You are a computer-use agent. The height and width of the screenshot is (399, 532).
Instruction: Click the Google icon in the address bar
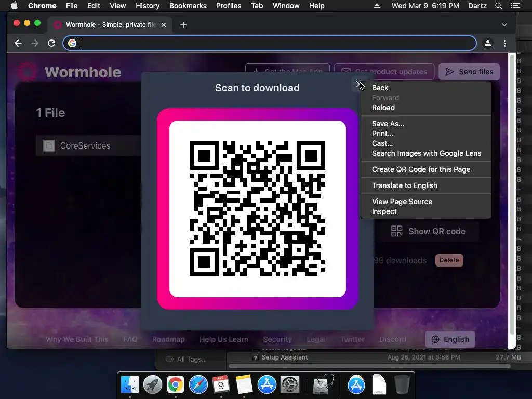(x=72, y=43)
